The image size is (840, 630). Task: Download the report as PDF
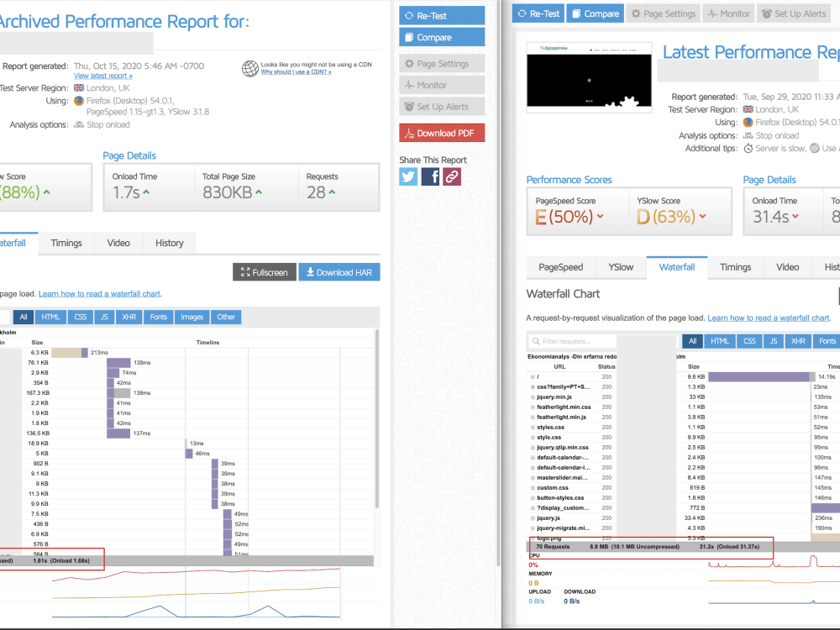[x=442, y=134]
